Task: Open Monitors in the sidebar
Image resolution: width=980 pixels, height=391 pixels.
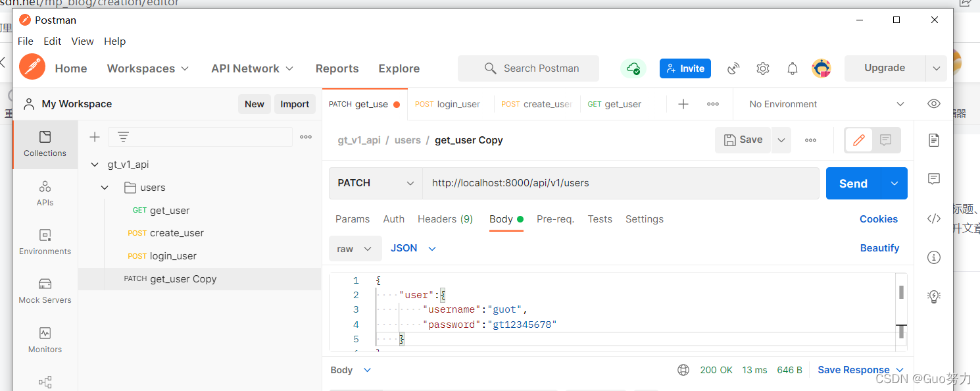Action: pyautogui.click(x=45, y=340)
